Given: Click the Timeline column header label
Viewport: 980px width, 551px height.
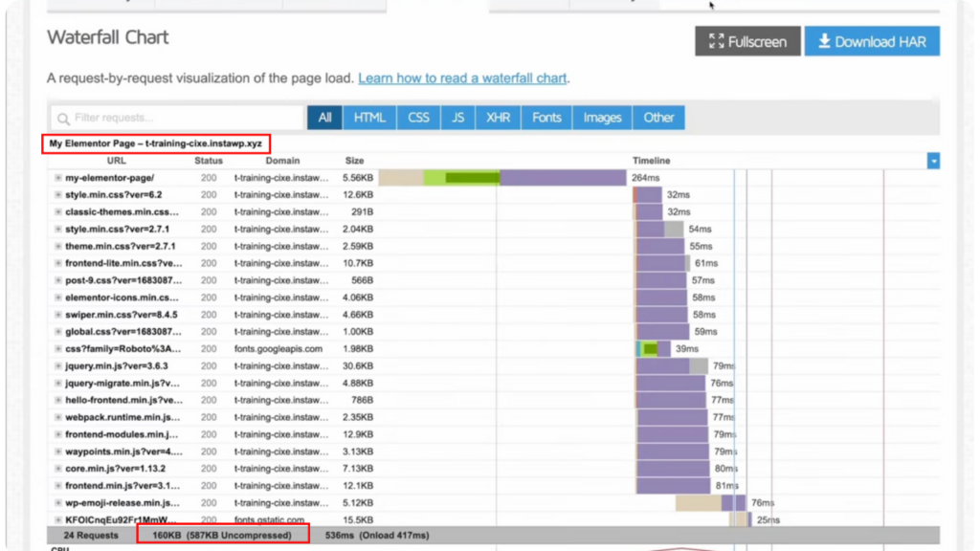Looking at the screenshot, I should pyautogui.click(x=651, y=161).
